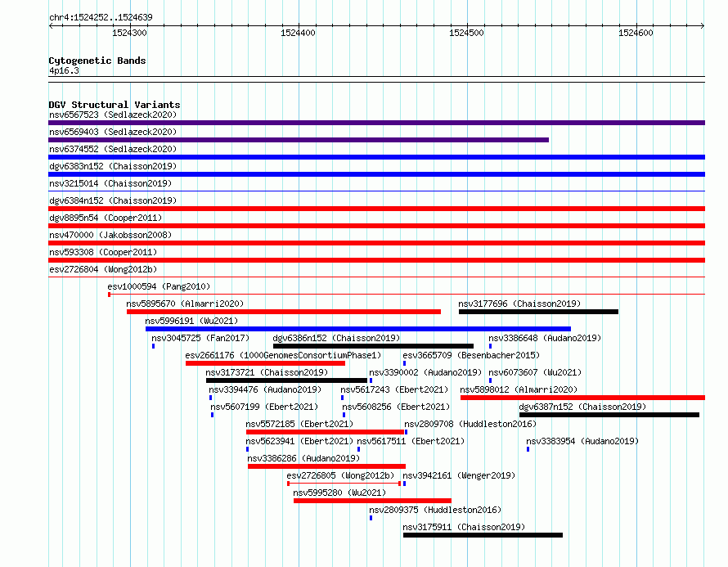Click the nsv5996191 blue variant bar
Screen dimensions: 728x567
point(358,329)
